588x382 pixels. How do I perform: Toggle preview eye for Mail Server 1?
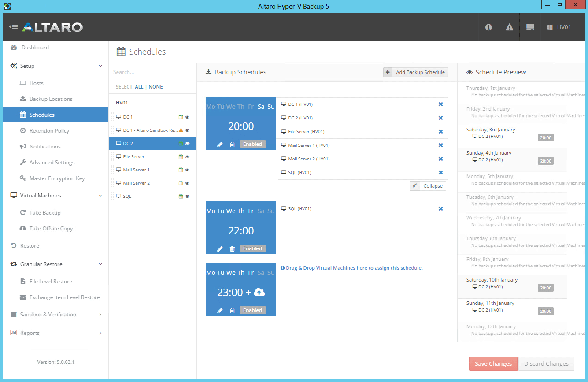pyautogui.click(x=187, y=170)
